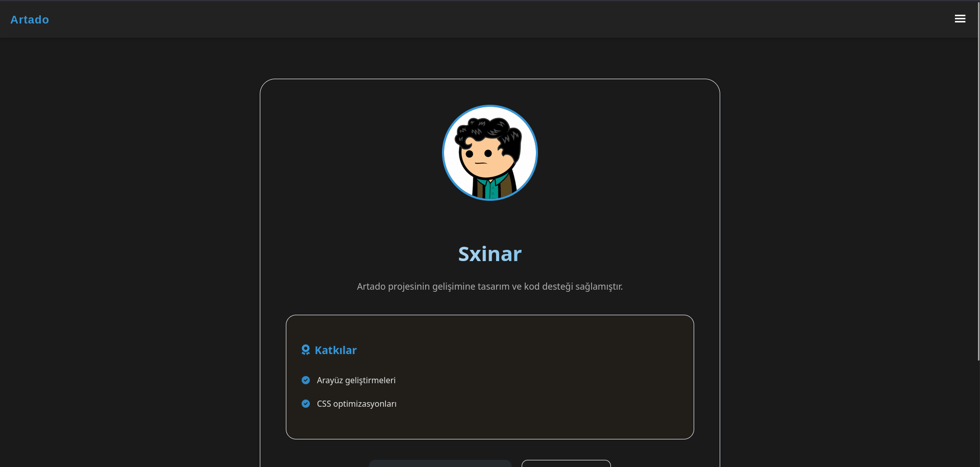The width and height of the screenshot is (980, 467).
Task: Click the Artado logo link
Action: 30,19
